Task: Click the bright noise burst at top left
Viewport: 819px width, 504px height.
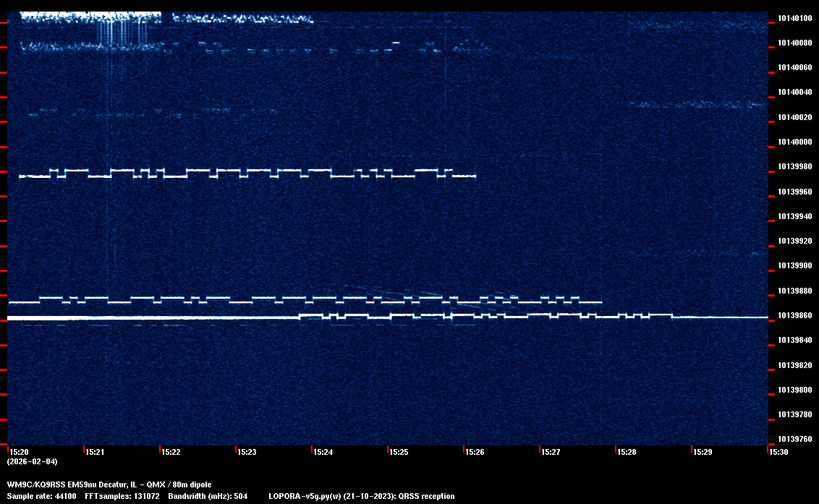Action: pyautogui.click(x=90, y=16)
